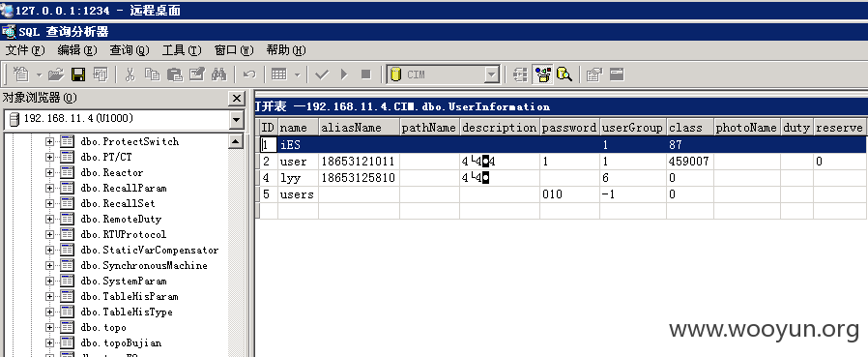Expand dbo.RemoteDuty tree node
This screenshot has height=357, width=868.
(x=50, y=219)
